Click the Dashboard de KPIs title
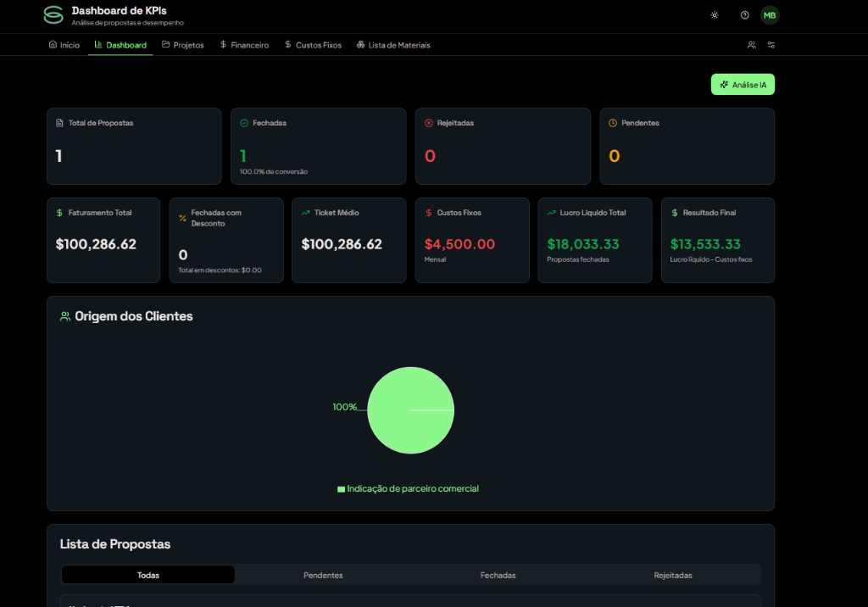 pyautogui.click(x=119, y=10)
